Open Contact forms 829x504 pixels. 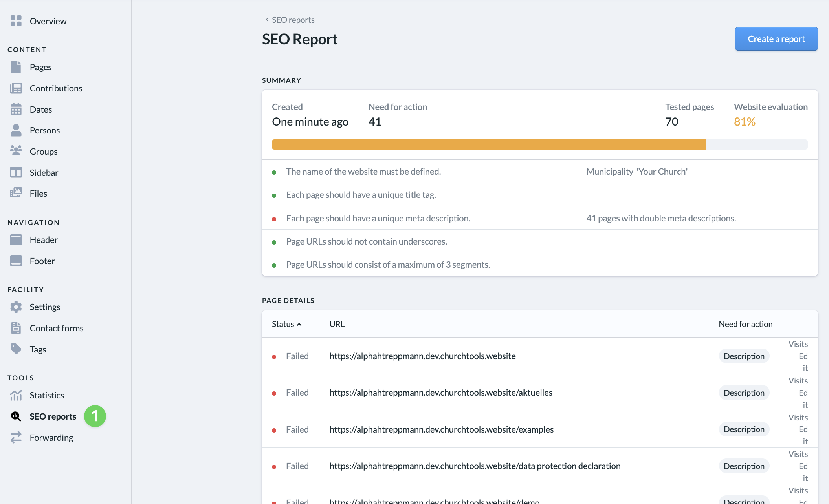(57, 328)
